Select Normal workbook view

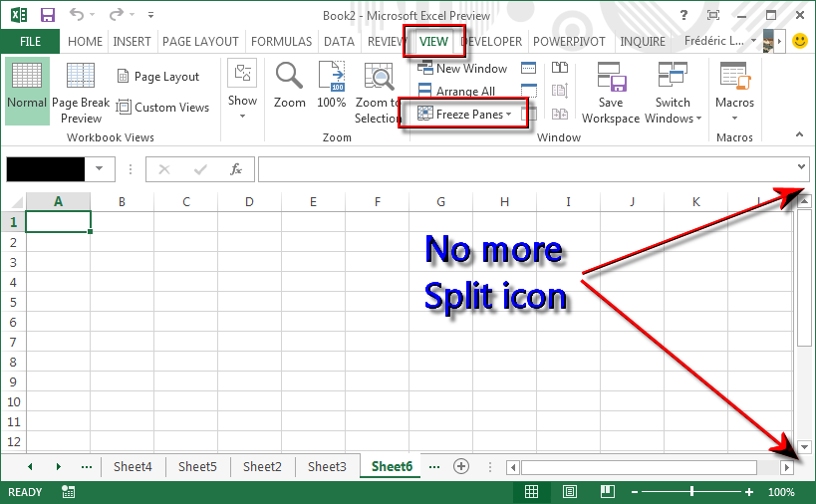pos(27,91)
